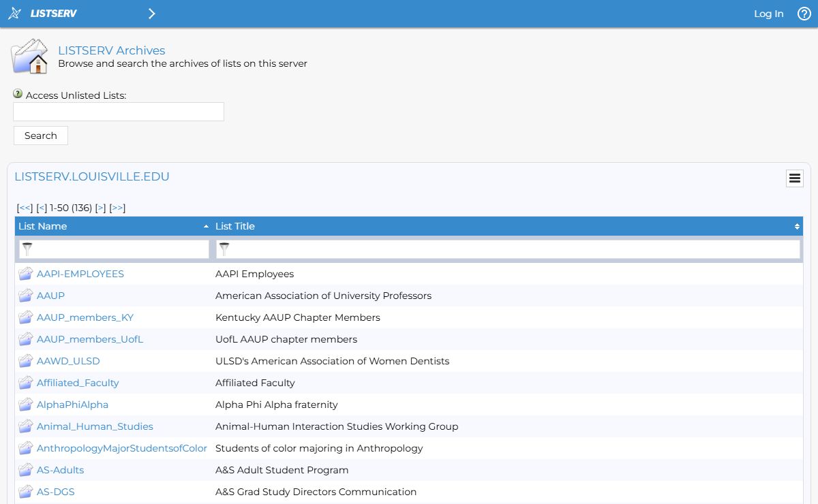Click the folder icon for AAUP
The height and width of the screenshot is (504, 818).
26,296
